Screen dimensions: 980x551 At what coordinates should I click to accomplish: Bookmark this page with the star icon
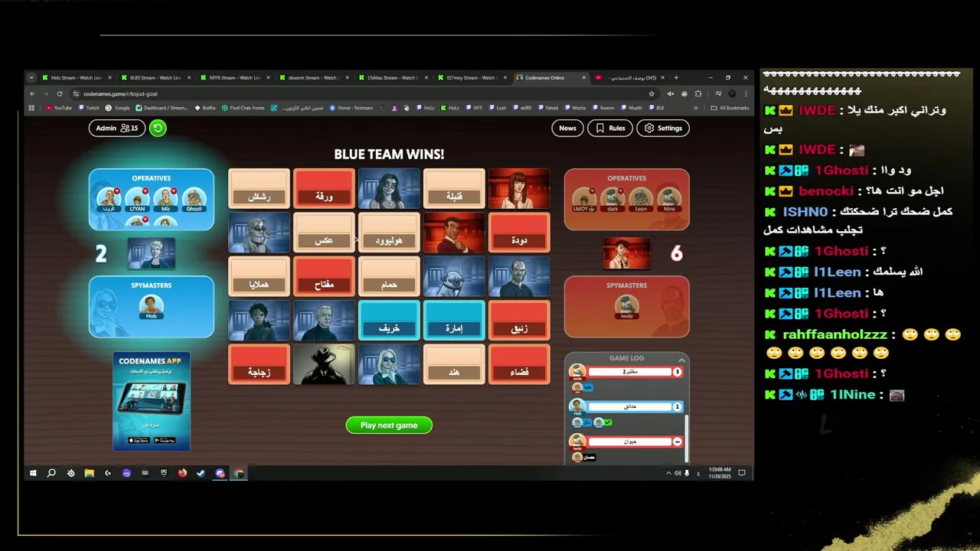pyautogui.click(x=652, y=93)
